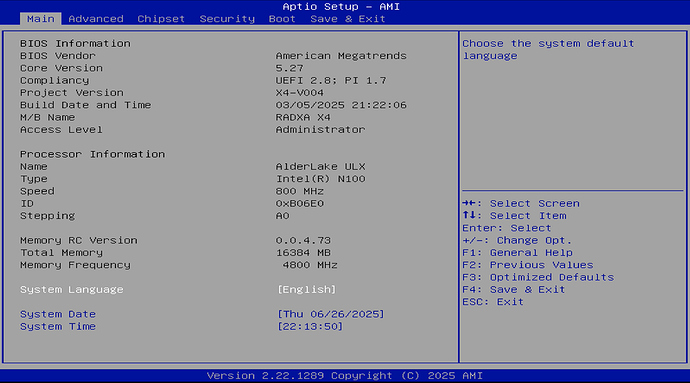Click the processor speed 800 MHz
The width and height of the screenshot is (690, 383).
click(300, 192)
